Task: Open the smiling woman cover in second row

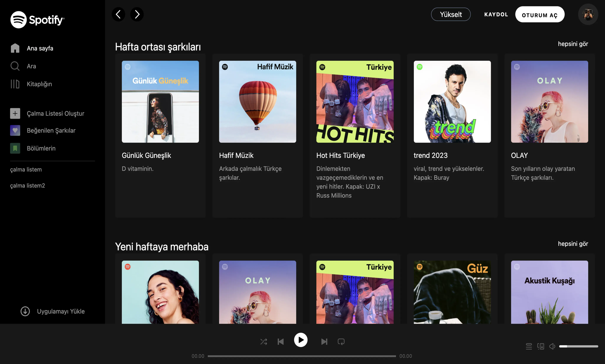Action: [x=160, y=292]
